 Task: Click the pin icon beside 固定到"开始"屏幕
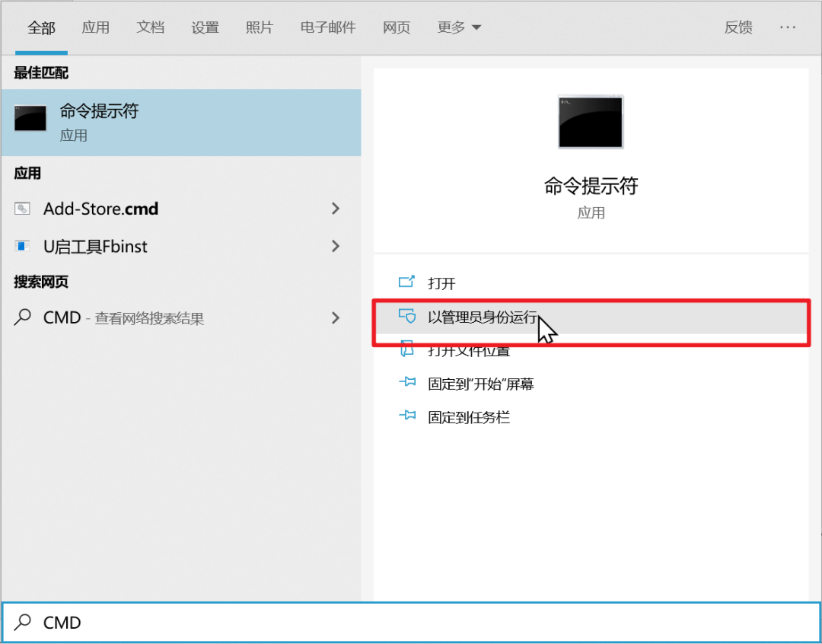406,383
